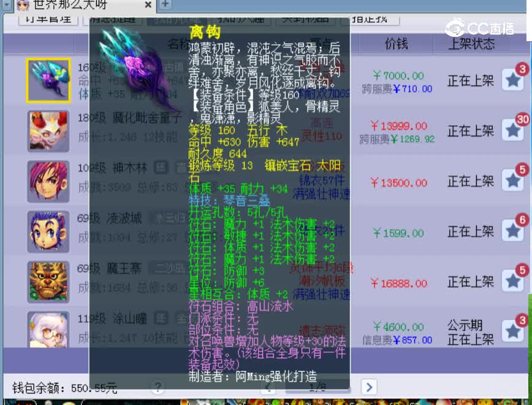Click the 耐久度 644 line

218,153
